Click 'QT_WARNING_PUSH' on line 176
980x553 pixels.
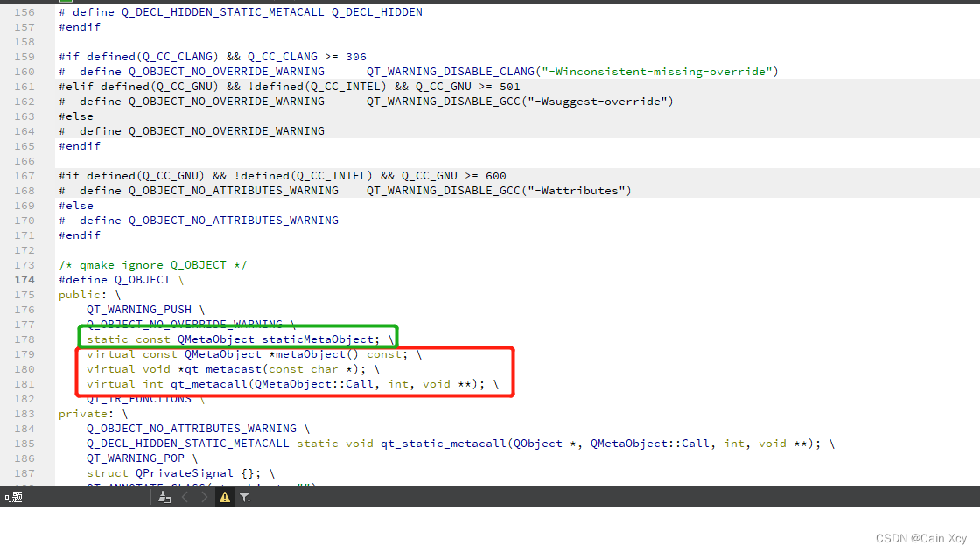139,309
